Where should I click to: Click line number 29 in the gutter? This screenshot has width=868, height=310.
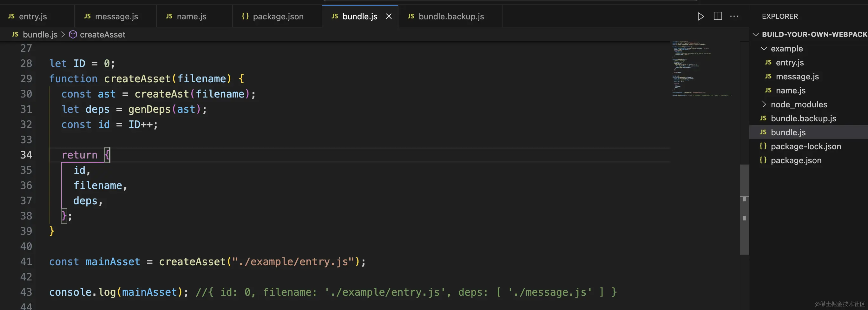[x=26, y=78]
